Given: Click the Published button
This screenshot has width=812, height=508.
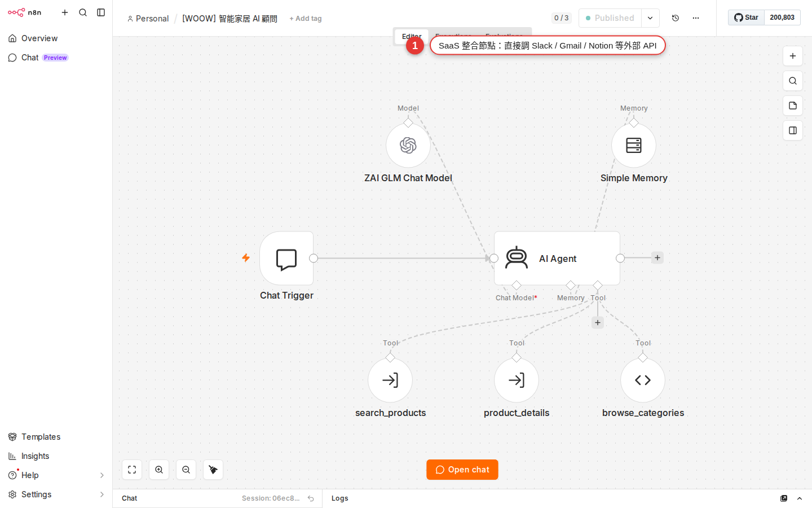Looking at the screenshot, I should click(610, 18).
